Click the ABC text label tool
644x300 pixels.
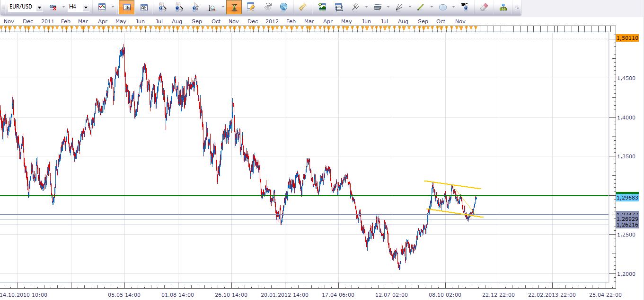464,7
